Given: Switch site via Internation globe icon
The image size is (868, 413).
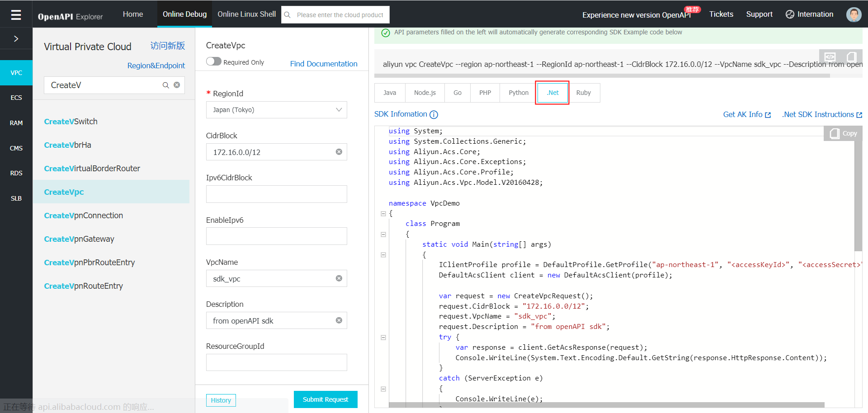Looking at the screenshot, I should pyautogui.click(x=790, y=14).
